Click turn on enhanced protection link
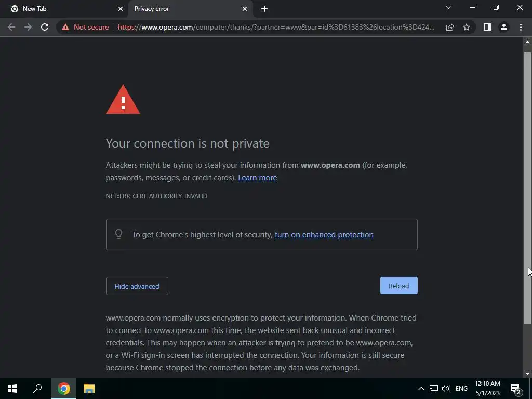The width and height of the screenshot is (532, 399). point(324,235)
